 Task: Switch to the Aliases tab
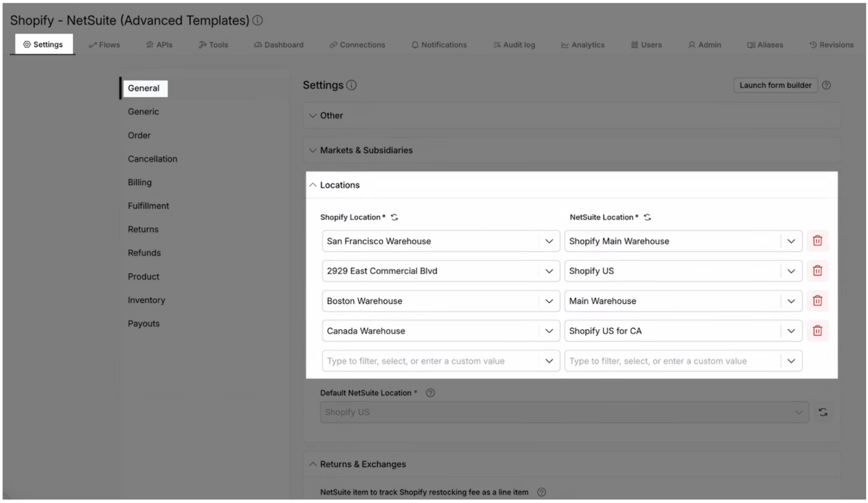tap(765, 45)
